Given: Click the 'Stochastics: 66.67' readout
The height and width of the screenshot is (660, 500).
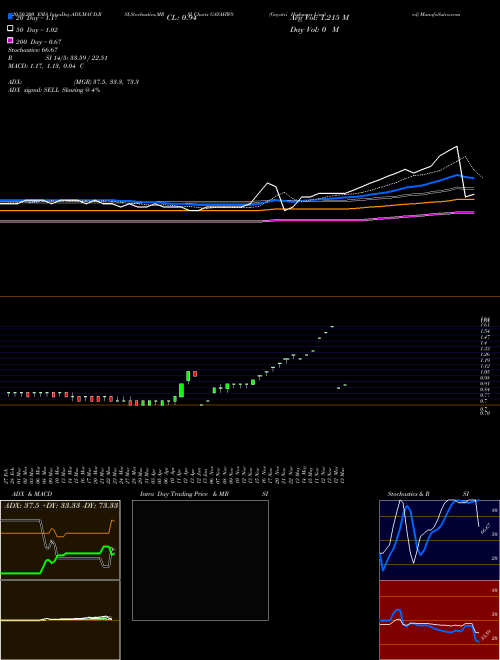Looking at the screenshot, I should (33, 50).
